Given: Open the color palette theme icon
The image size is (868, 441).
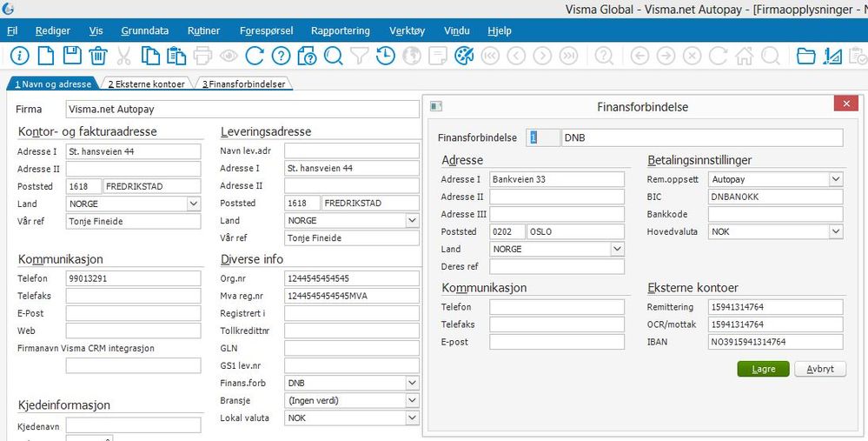Looking at the screenshot, I should (464, 56).
